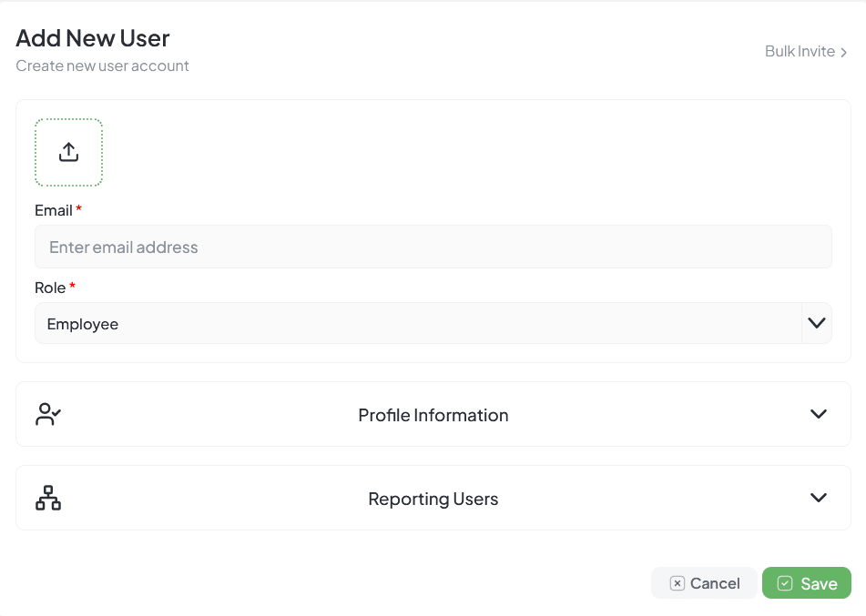
Task: Click the Reporting Users section title
Action: [433, 499]
